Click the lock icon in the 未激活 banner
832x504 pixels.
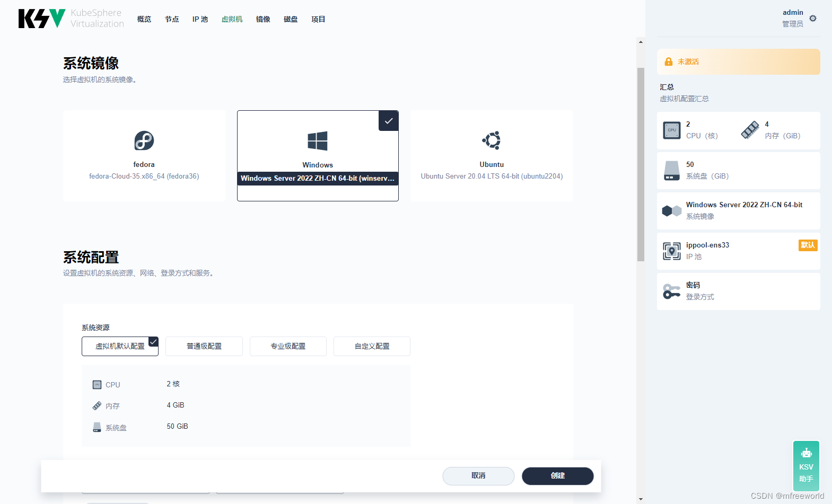click(669, 61)
